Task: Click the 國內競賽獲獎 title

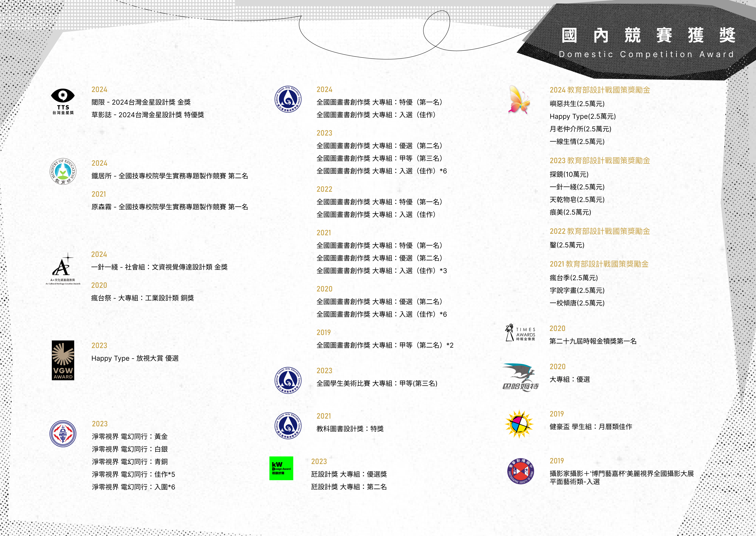Action: click(x=648, y=36)
